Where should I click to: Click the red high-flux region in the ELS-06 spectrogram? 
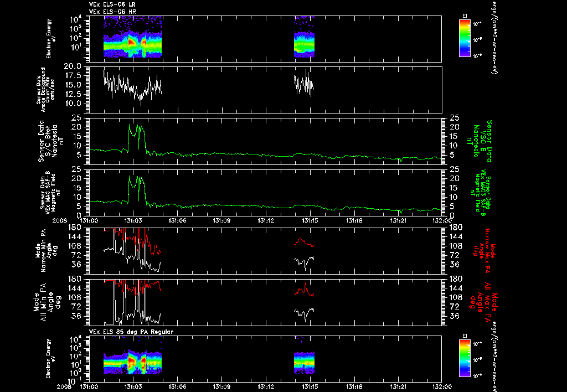132,43
